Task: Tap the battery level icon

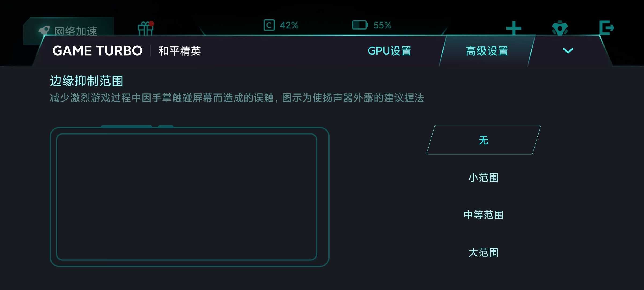Action: pos(360,25)
